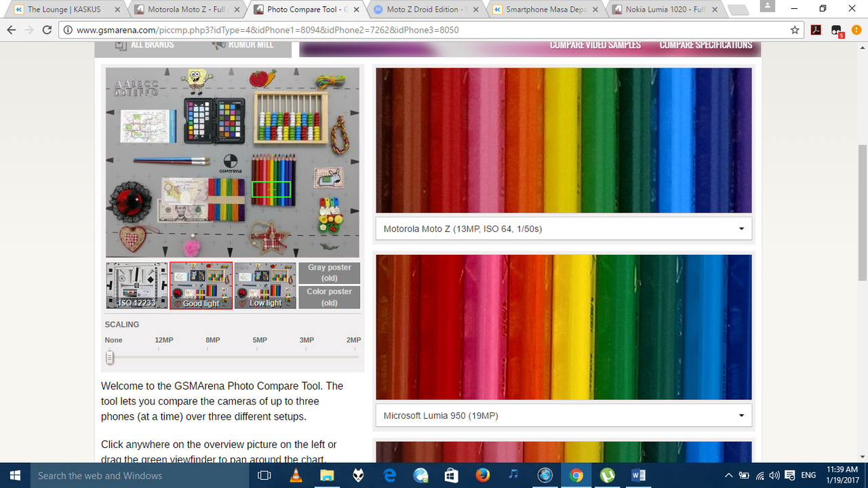Open the Microsoft Lumia 950 phone dropdown
This screenshot has width=868, height=488.
564,415
